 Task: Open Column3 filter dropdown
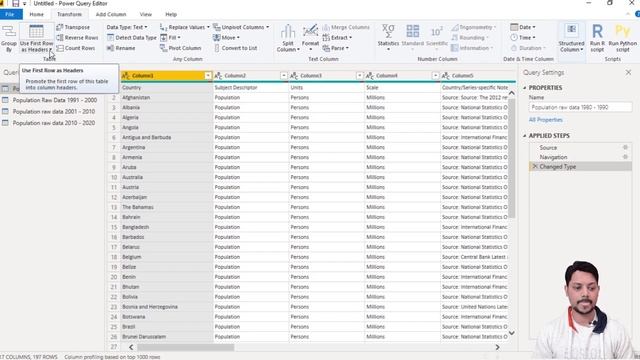[360, 76]
